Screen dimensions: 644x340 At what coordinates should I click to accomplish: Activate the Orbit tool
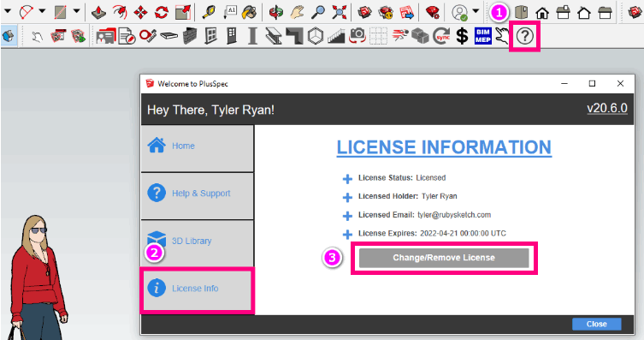click(x=276, y=12)
